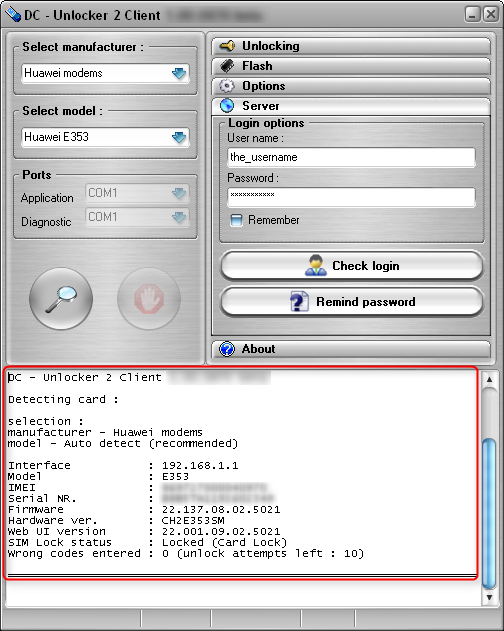This screenshot has width=504, height=631.
Task: Open the Diagnostic port dropdown
Action: pyautogui.click(x=137, y=217)
